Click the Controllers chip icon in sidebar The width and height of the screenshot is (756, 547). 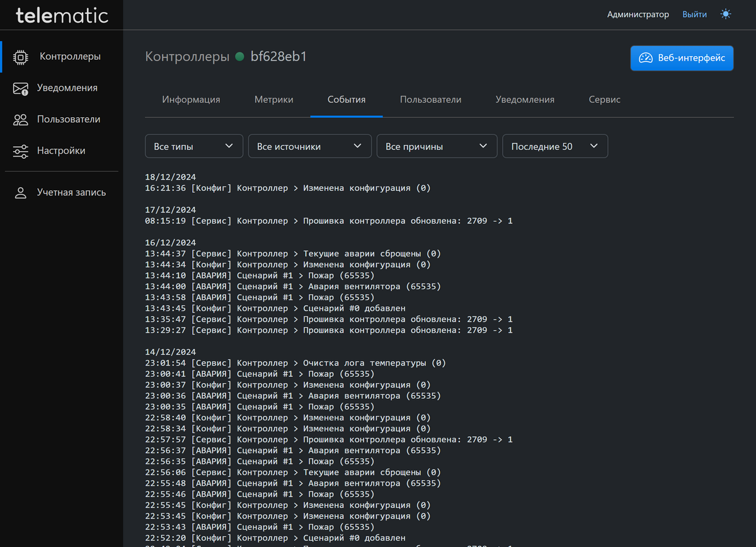coord(21,57)
